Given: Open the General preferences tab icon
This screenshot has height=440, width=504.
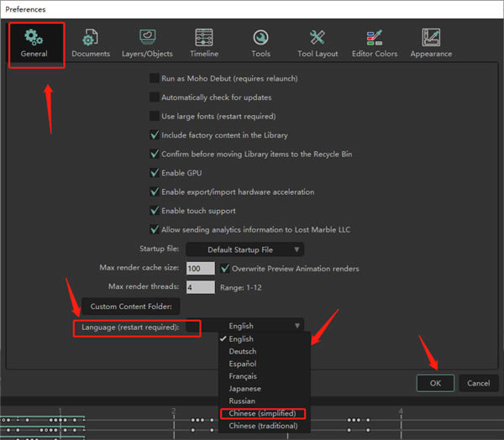Looking at the screenshot, I should [x=34, y=39].
